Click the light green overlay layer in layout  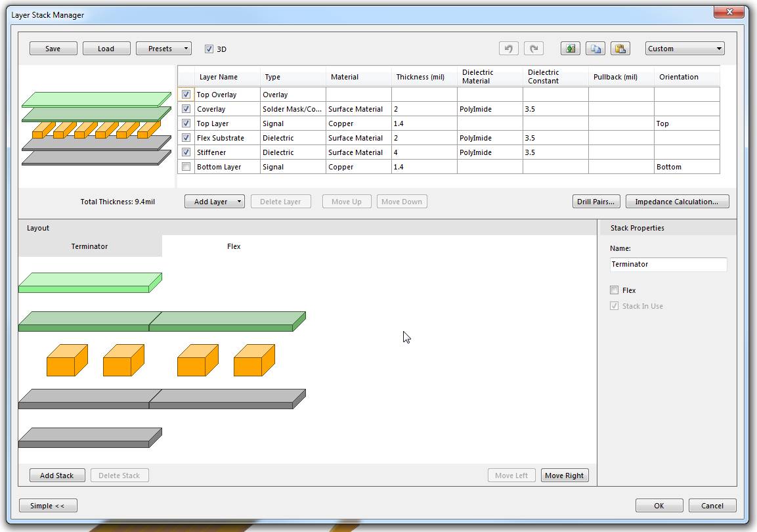[x=89, y=282]
